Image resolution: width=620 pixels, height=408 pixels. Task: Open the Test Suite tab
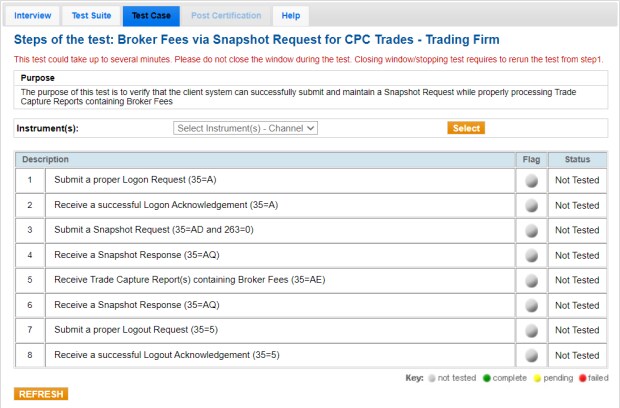[91, 16]
